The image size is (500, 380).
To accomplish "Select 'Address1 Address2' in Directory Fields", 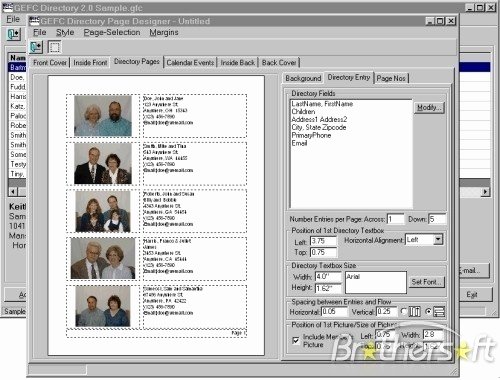I will (319, 119).
